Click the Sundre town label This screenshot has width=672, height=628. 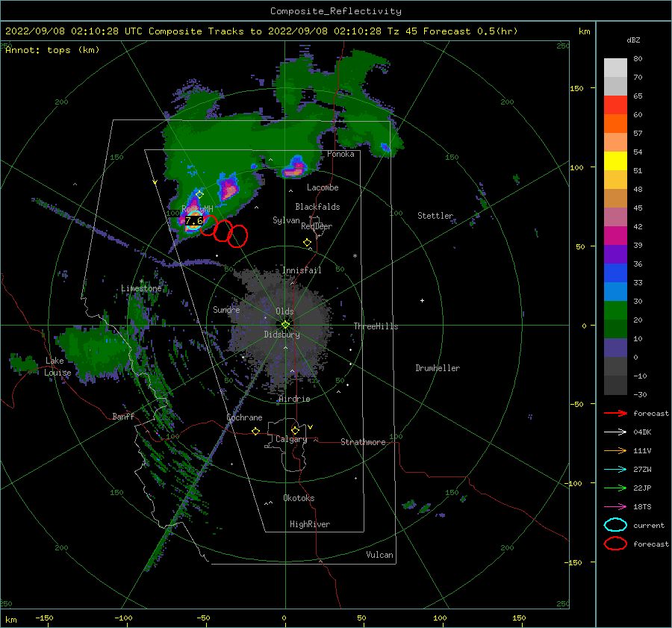(x=226, y=309)
